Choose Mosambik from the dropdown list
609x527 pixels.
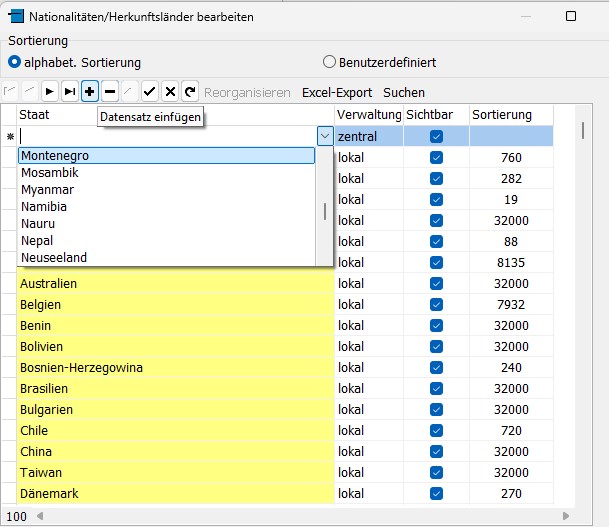tap(166, 172)
